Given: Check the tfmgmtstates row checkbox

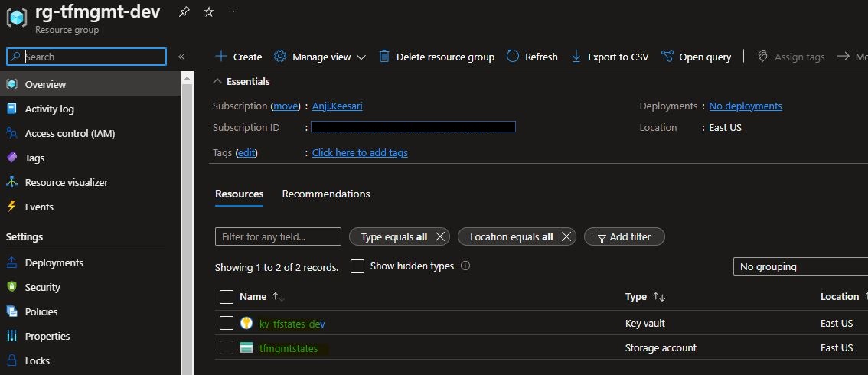Looking at the screenshot, I should click(x=227, y=348).
